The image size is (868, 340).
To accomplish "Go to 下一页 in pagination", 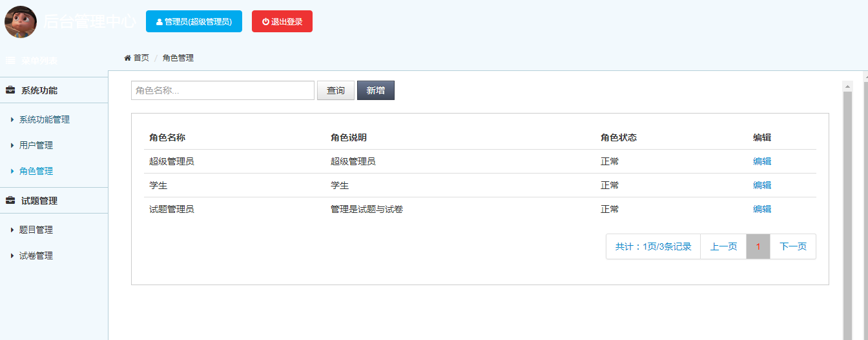I will (793, 246).
